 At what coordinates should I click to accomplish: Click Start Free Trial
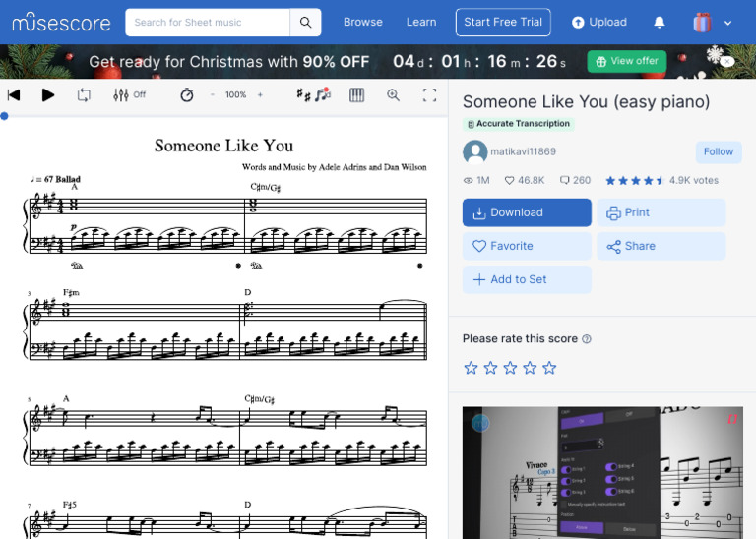click(x=503, y=23)
